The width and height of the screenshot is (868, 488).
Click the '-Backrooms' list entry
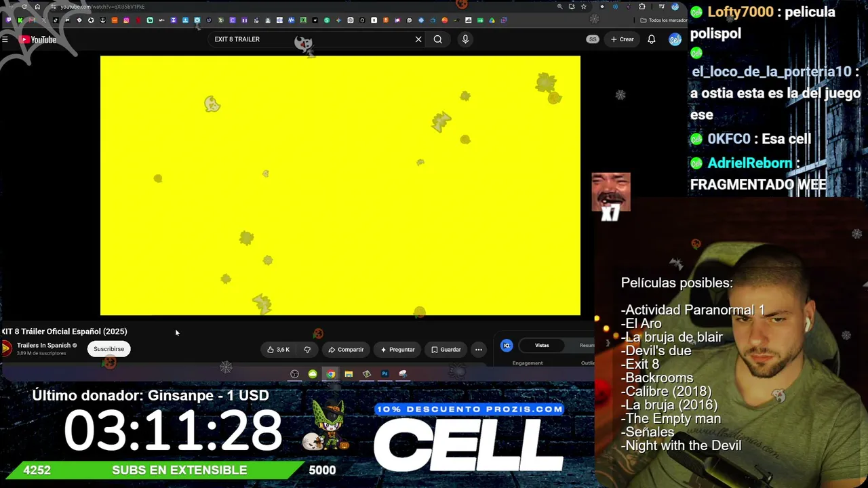(x=656, y=378)
